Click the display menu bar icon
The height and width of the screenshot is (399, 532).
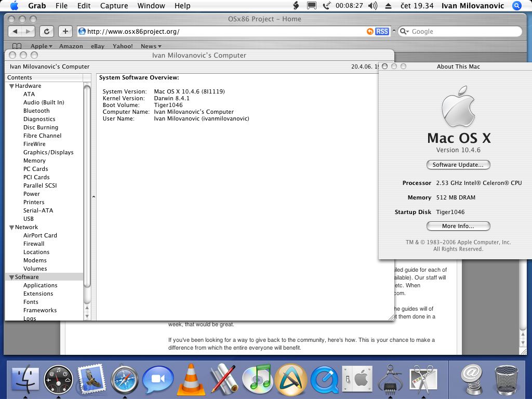coord(312,6)
